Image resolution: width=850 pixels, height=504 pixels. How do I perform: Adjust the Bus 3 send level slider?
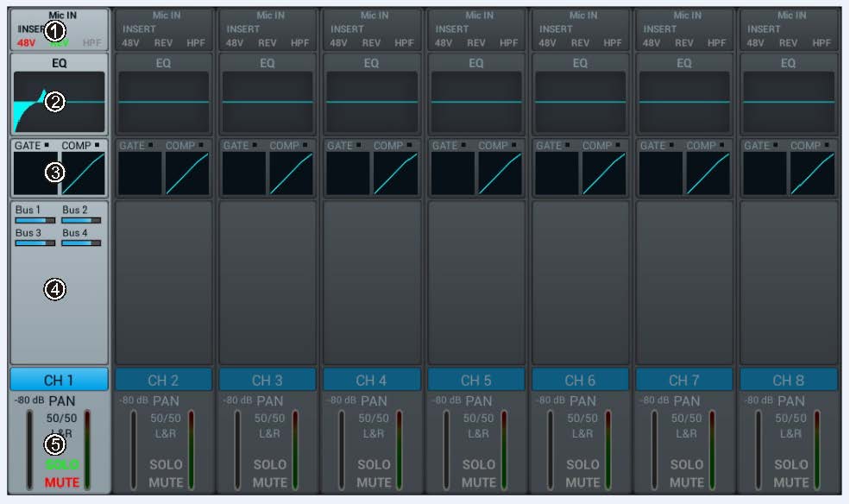35,243
